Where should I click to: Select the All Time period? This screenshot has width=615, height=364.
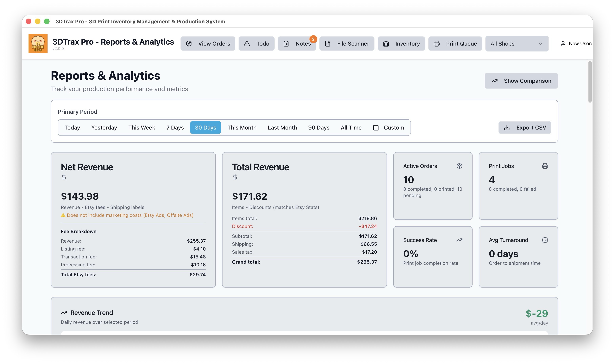click(x=351, y=128)
